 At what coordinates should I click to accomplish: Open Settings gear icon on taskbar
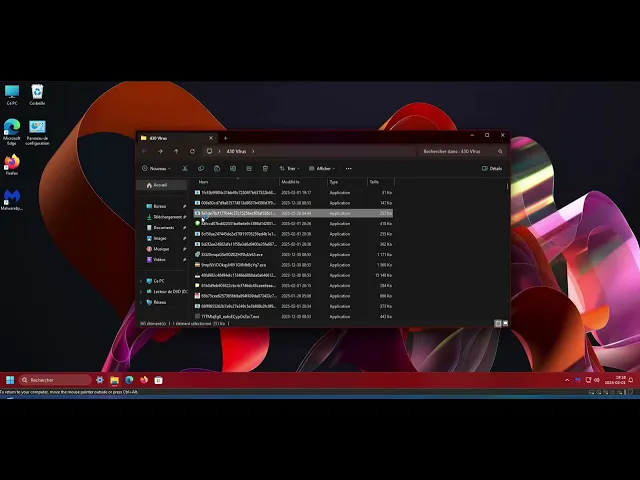[100, 380]
